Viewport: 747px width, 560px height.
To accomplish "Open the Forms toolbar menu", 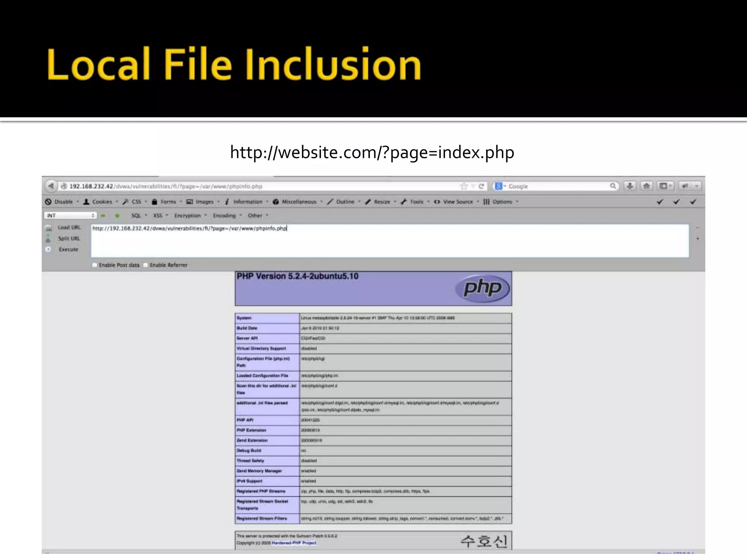I will coord(167,202).
